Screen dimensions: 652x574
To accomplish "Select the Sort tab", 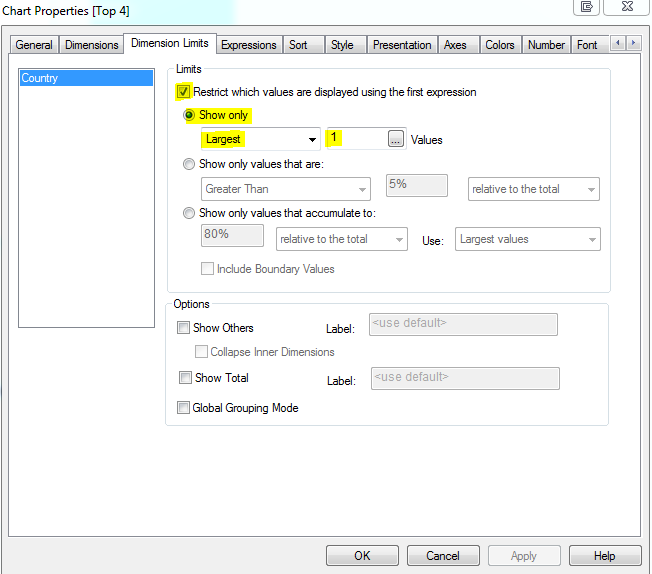I will 304,45.
